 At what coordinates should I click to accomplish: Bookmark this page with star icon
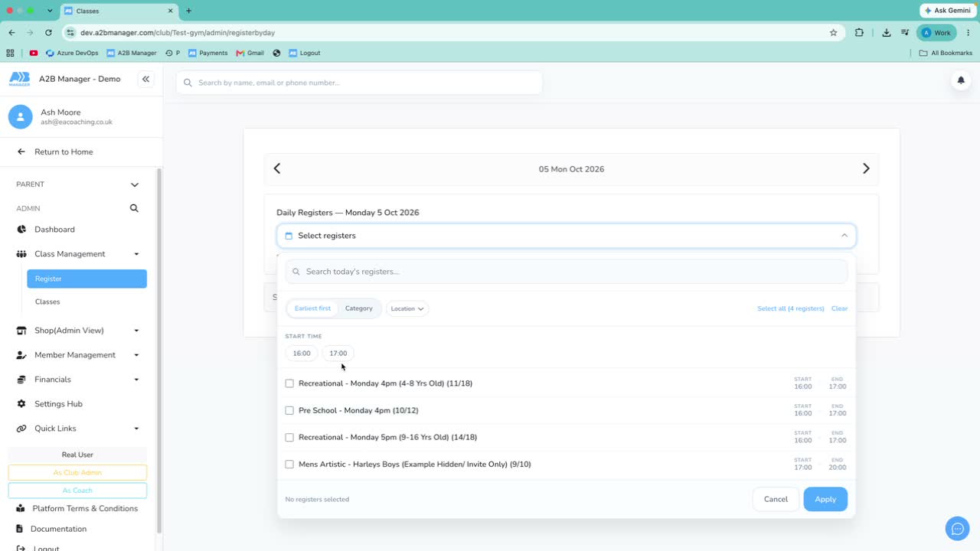click(833, 33)
